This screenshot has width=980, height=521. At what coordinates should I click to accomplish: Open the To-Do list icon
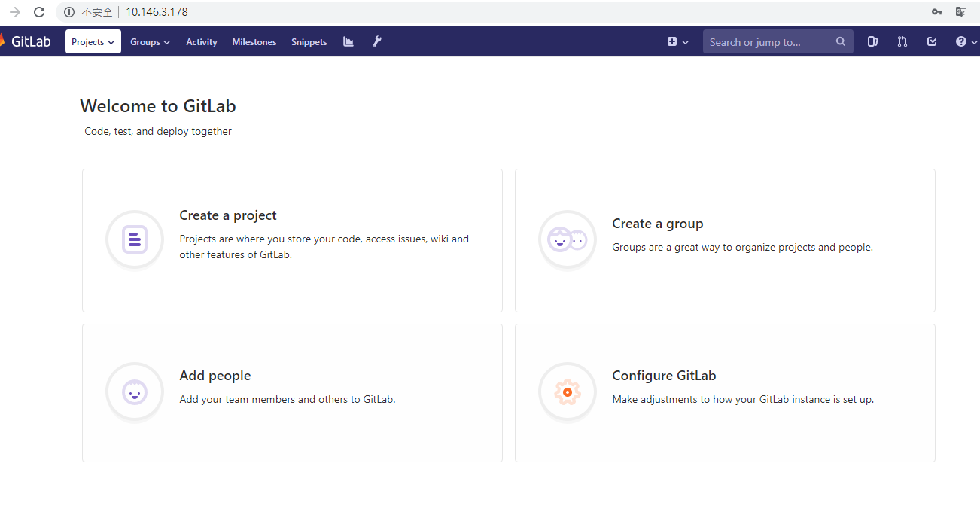932,42
